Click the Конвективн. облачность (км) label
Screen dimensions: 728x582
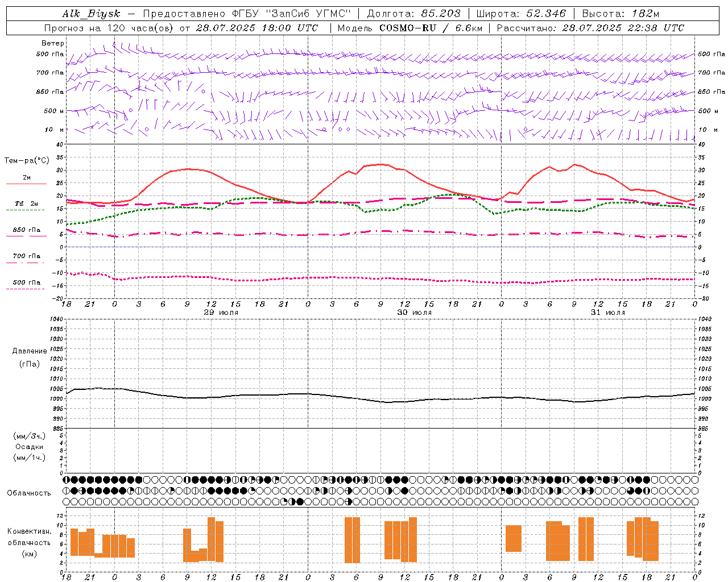[29, 542]
